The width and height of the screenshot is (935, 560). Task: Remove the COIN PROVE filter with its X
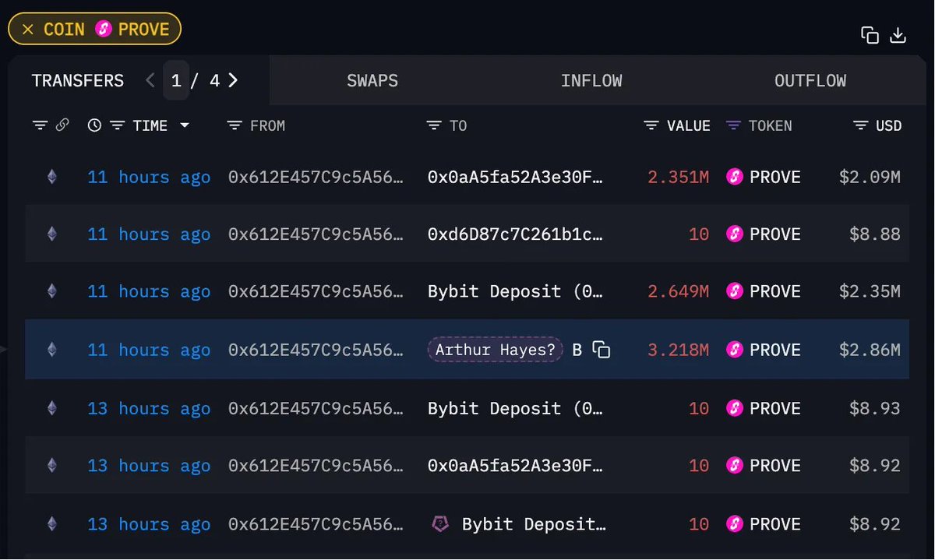tap(28, 30)
